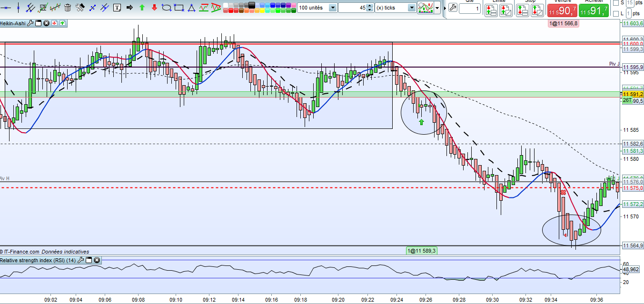
Task: Select the text annotation tool
Action: click(117, 8)
